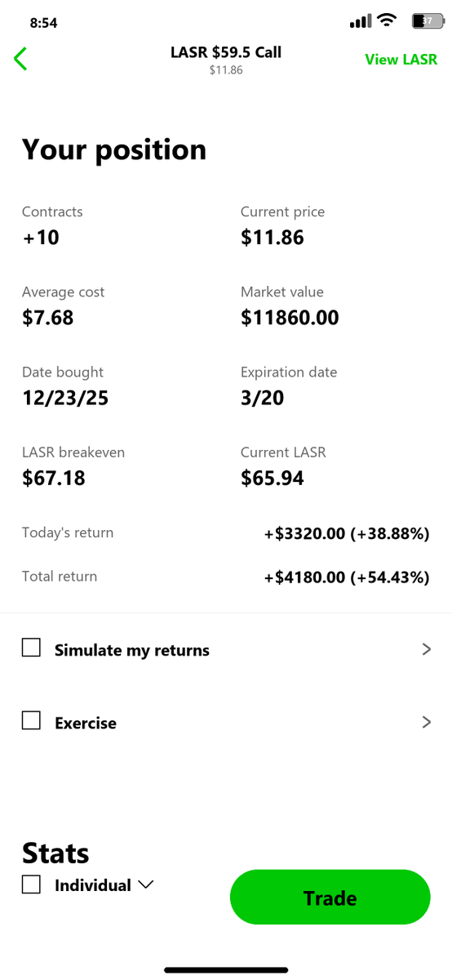Tap the Market value amount $11860.00
The width and height of the screenshot is (452, 980).
[290, 318]
